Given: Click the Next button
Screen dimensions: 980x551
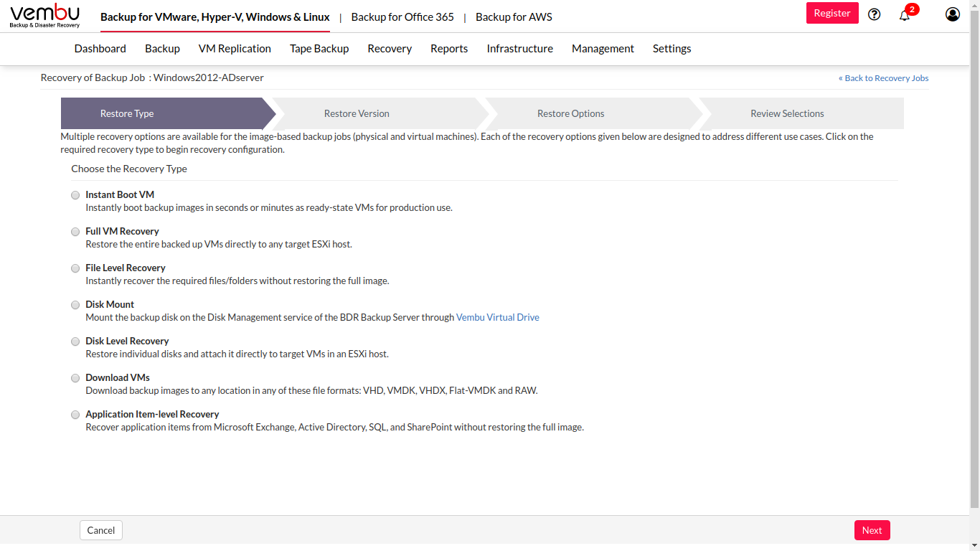Looking at the screenshot, I should click(872, 530).
